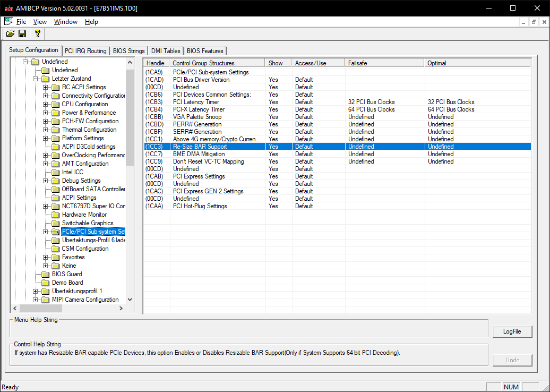Click the folder icon for Thermal Configuration
This screenshot has width=550, height=392.
coord(55,130)
